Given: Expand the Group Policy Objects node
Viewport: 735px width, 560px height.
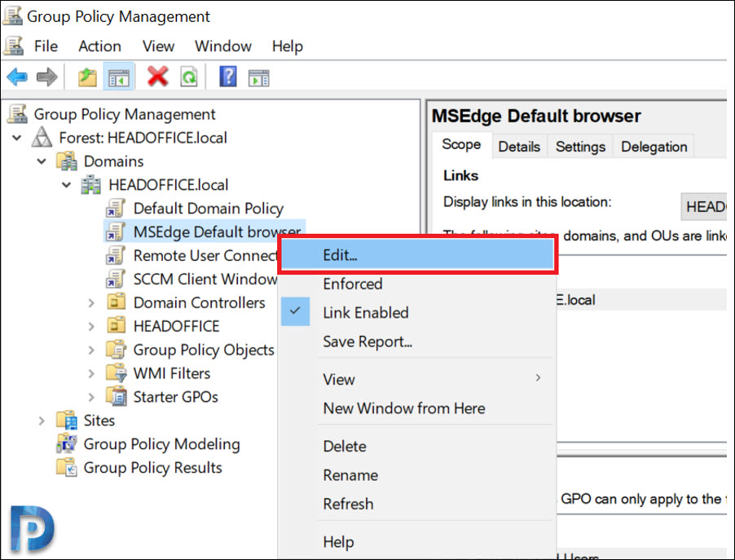Looking at the screenshot, I should click(91, 350).
